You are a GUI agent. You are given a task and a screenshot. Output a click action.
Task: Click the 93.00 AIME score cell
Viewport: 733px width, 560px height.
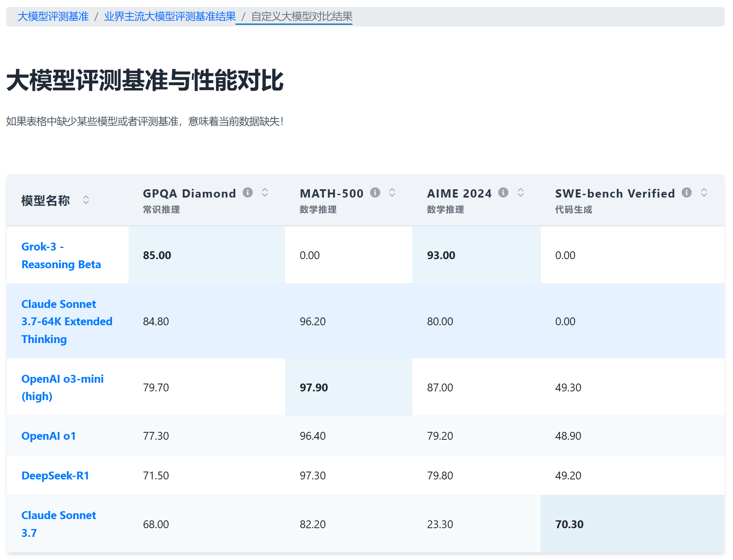tap(476, 255)
